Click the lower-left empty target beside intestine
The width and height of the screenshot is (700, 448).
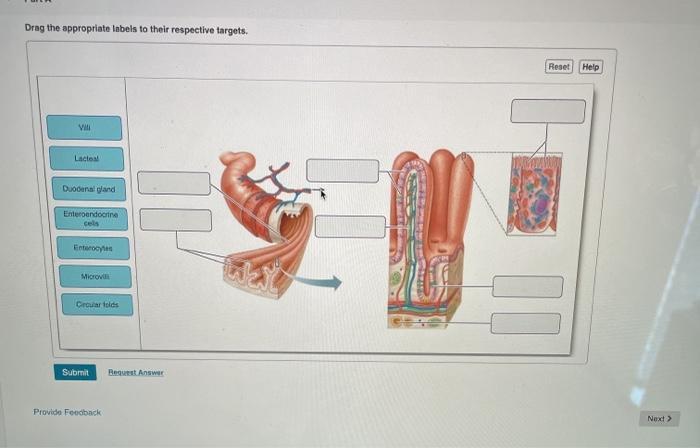click(176, 220)
